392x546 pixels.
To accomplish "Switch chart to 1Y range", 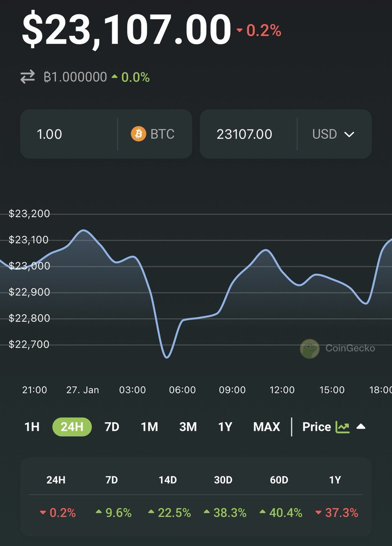I will [225, 427].
